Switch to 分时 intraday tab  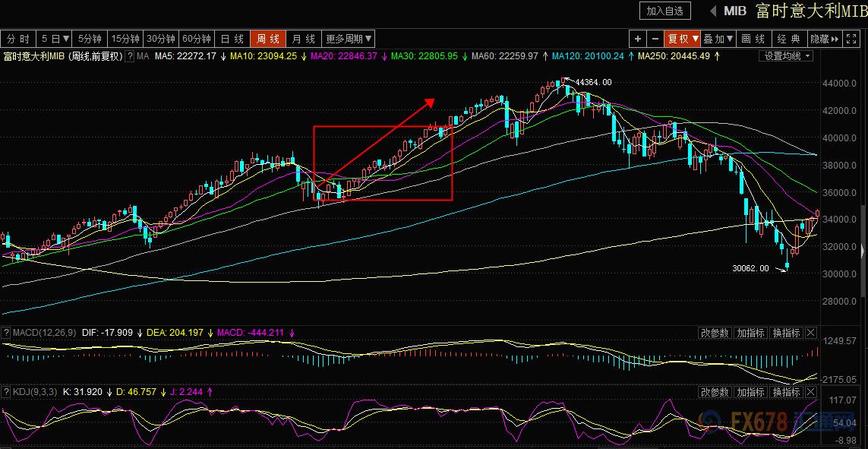pyautogui.click(x=18, y=39)
